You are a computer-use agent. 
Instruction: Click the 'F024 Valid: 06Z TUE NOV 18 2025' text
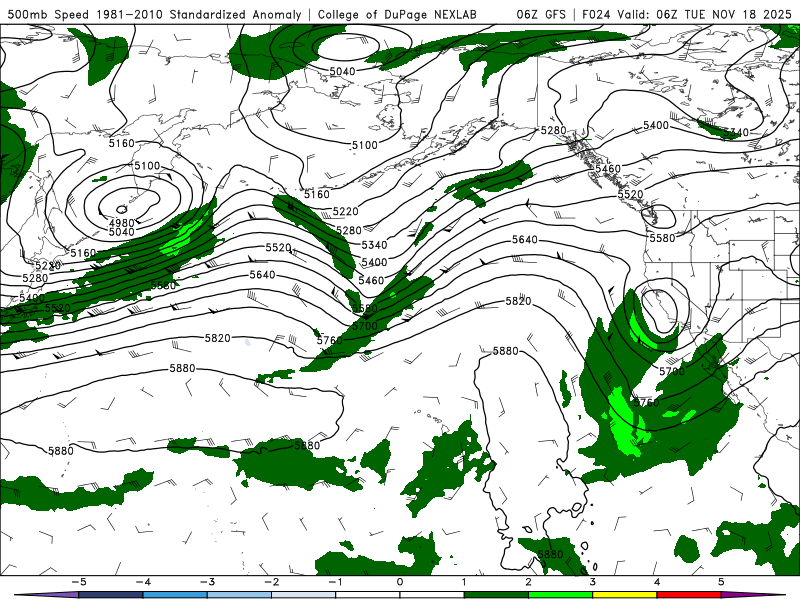[x=687, y=14]
